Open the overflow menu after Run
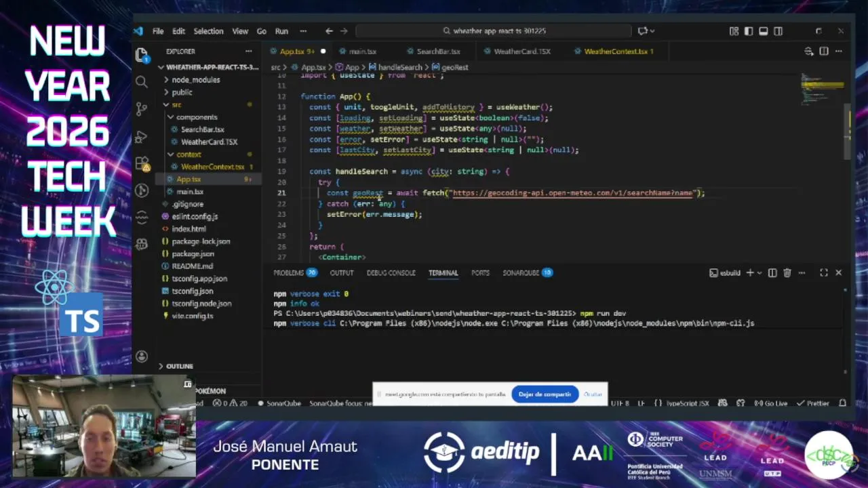The width and height of the screenshot is (868, 488). 303,31
